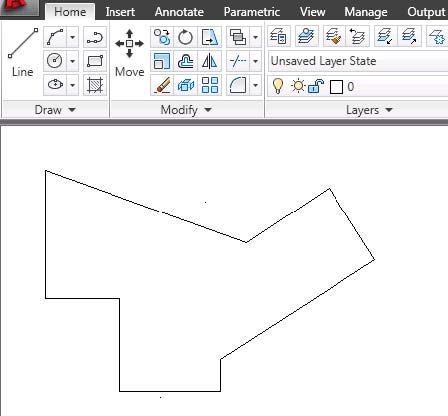Select the Rectangular Array tool icon
Screen dimensions: 448x416
pos(210,85)
